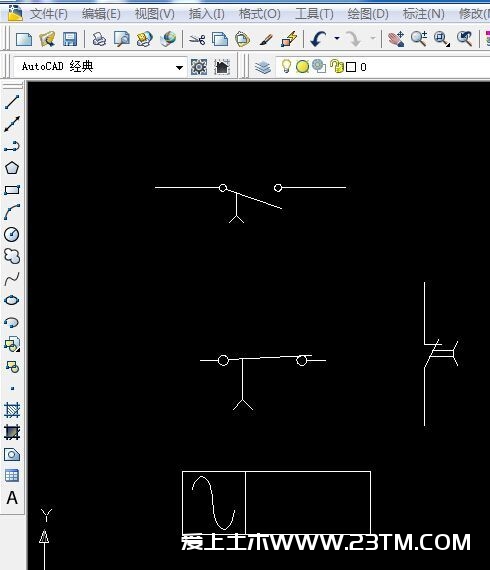Expand the undo history dropdown arrow
Viewport: 490px width, 570px height.
(x=337, y=38)
